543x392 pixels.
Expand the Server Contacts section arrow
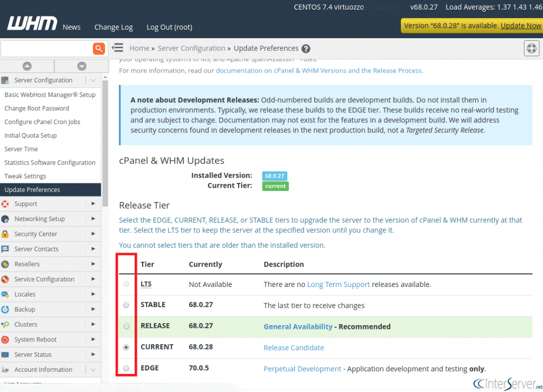click(x=93, y=249)
